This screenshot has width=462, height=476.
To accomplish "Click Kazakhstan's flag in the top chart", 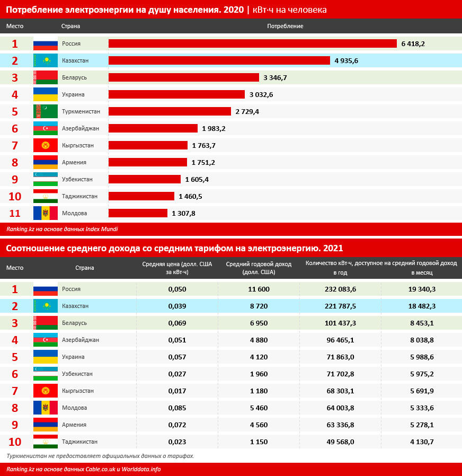I will (46, 60).
